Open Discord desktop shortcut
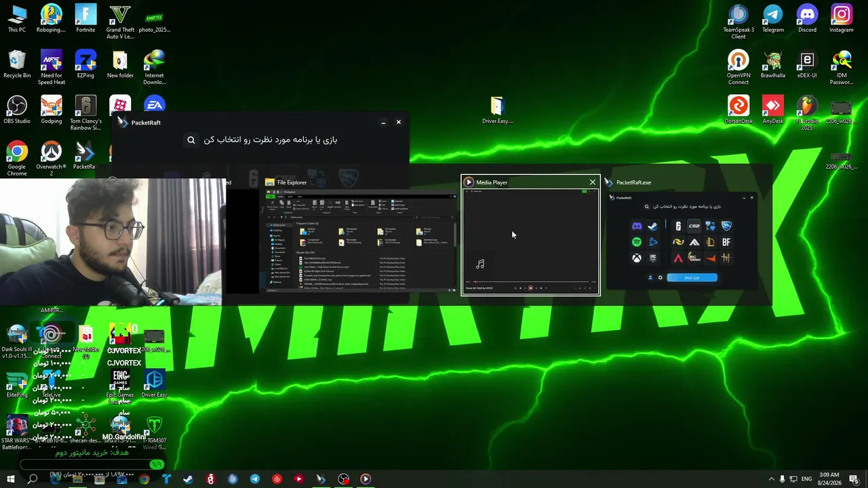 [x=807, y=19]
